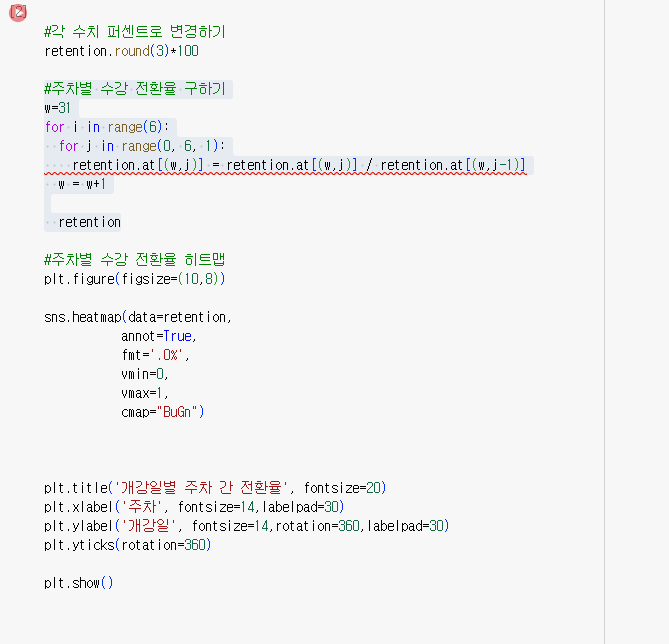Click the comment '#주차별 수강 전환율 구하기'
Image resolution: width=669 pixels, height=644 pixels.
[135, 89]
